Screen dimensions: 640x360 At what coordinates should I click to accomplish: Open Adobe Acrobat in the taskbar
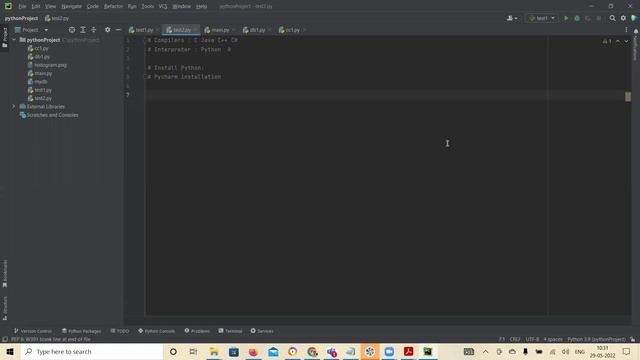coord(409,351)
